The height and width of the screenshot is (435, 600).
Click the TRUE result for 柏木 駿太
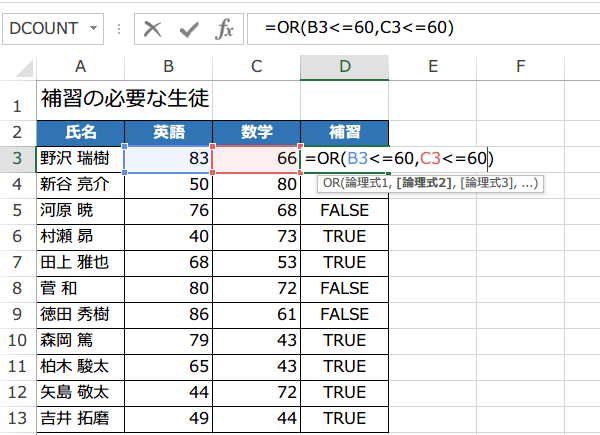[x=344, y=367]
